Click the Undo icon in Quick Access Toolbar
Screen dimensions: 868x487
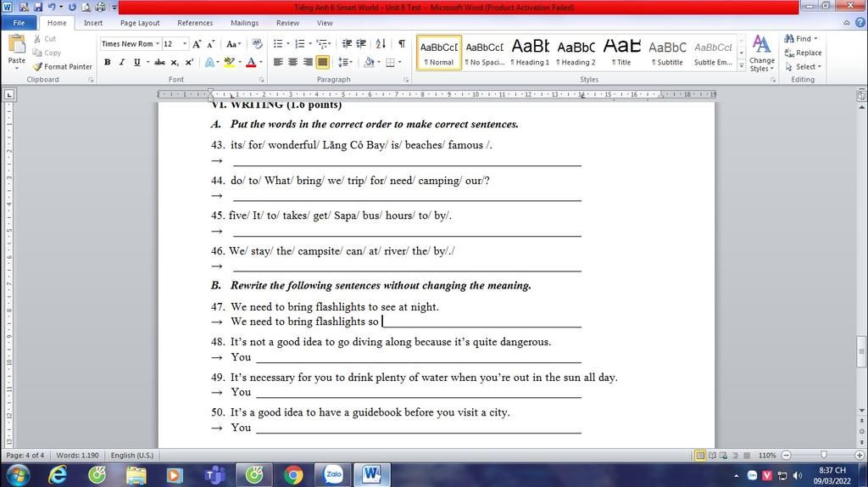coord(52,7)
